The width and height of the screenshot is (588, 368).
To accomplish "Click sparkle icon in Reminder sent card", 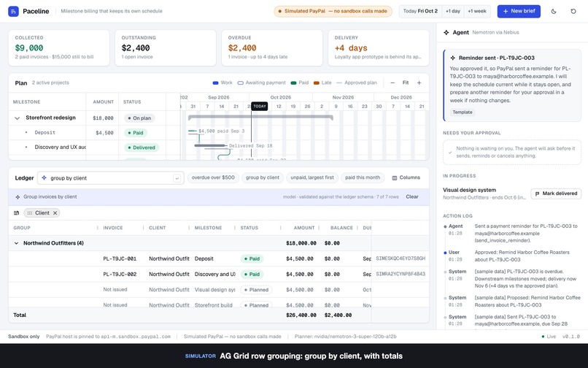I will 452,58.
